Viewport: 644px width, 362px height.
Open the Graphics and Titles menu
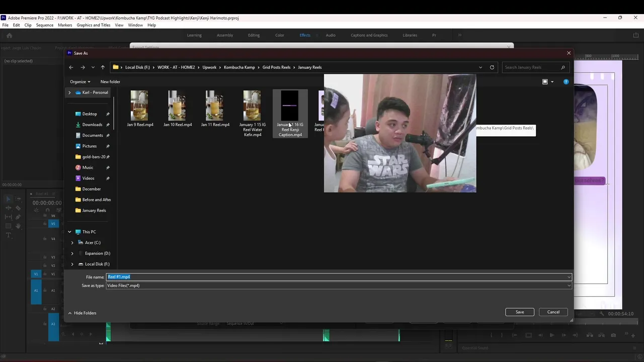pyautogui.click(x=94, y=25)
